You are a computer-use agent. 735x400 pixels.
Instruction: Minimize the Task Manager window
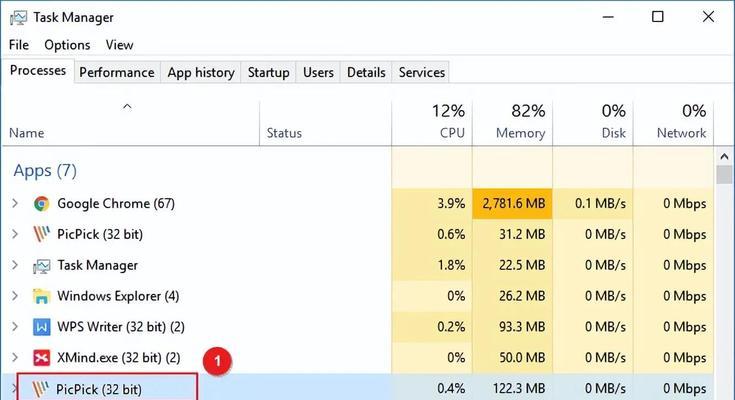(x=608, y=17)
